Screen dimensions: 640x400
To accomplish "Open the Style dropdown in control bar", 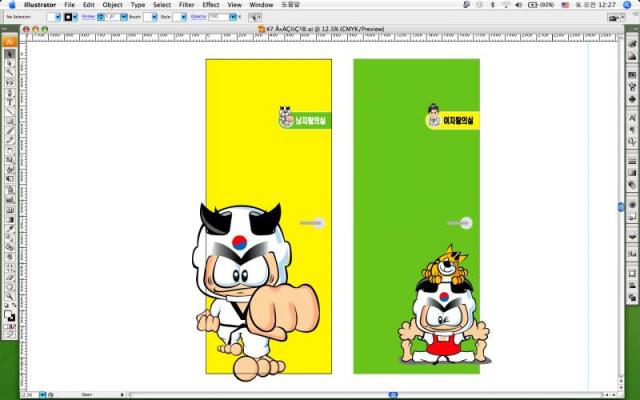I will [184, 17].
